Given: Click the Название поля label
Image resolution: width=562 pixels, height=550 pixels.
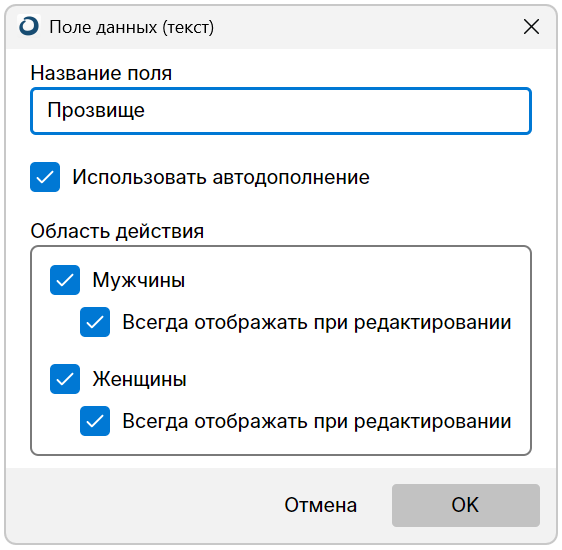Looking at the screenshot, I should coord(101,73).
